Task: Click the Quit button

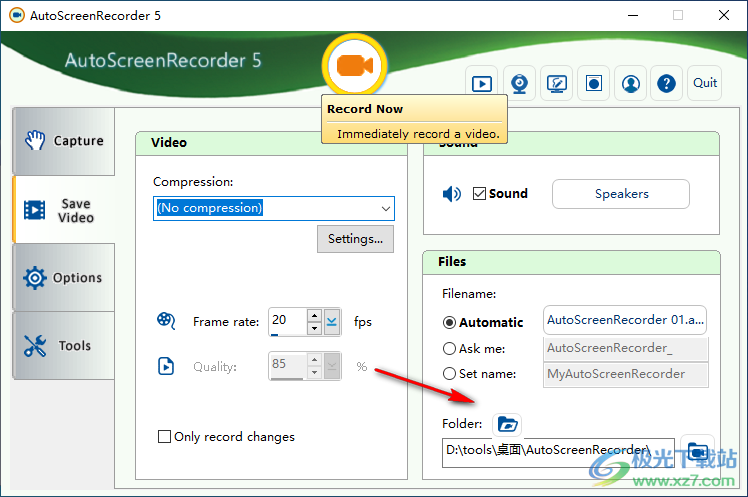Action: point(705,83)
